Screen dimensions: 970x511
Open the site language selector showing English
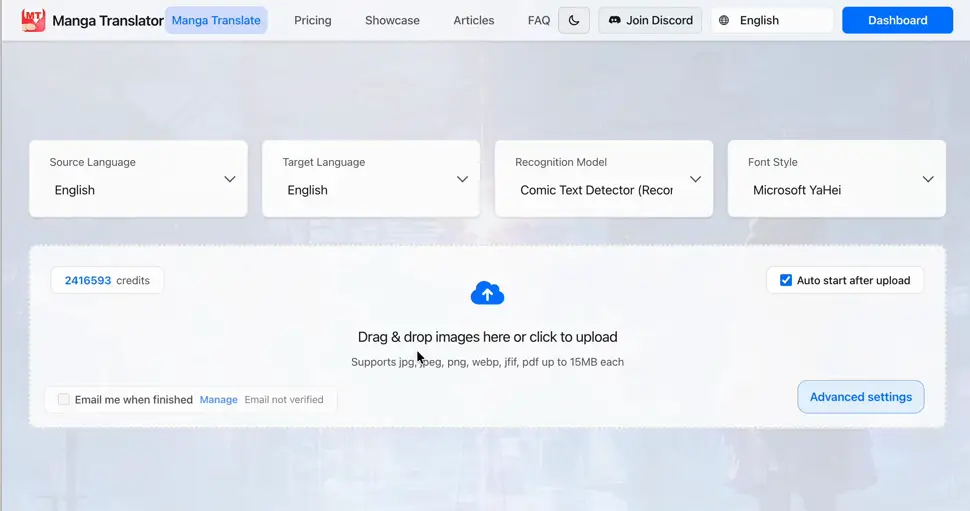pyautogui.click(x=772, y=20)
